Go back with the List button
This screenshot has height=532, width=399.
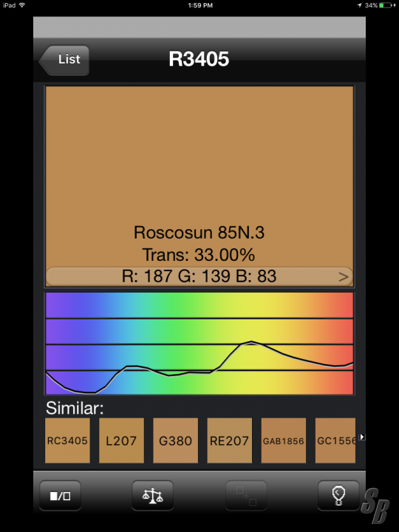(x=64, y=60)
